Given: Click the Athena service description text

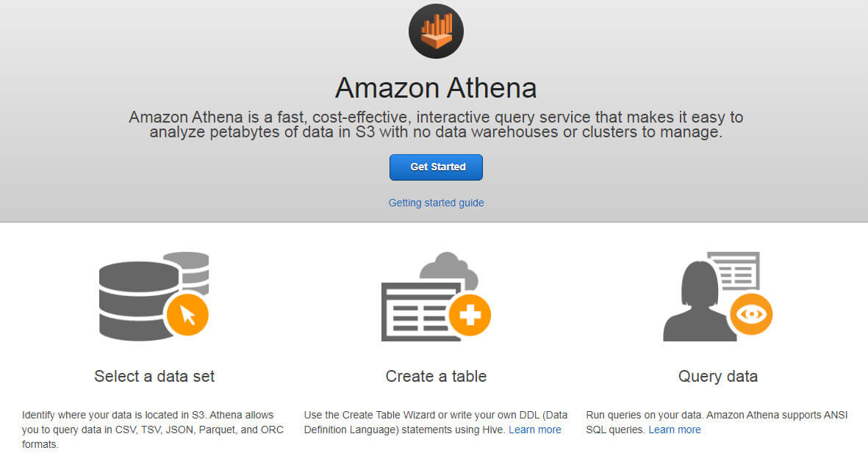Looking at the screenshot, I should point(436,124).
